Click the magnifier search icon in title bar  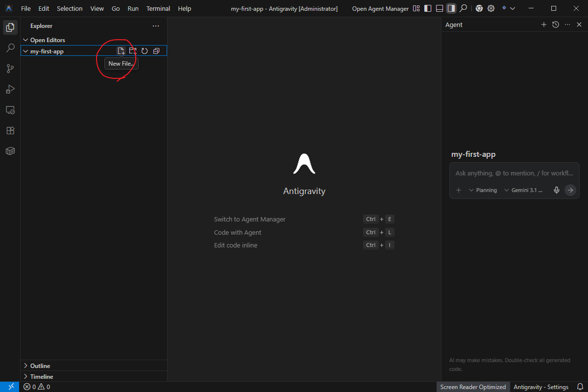coord(463,8)
